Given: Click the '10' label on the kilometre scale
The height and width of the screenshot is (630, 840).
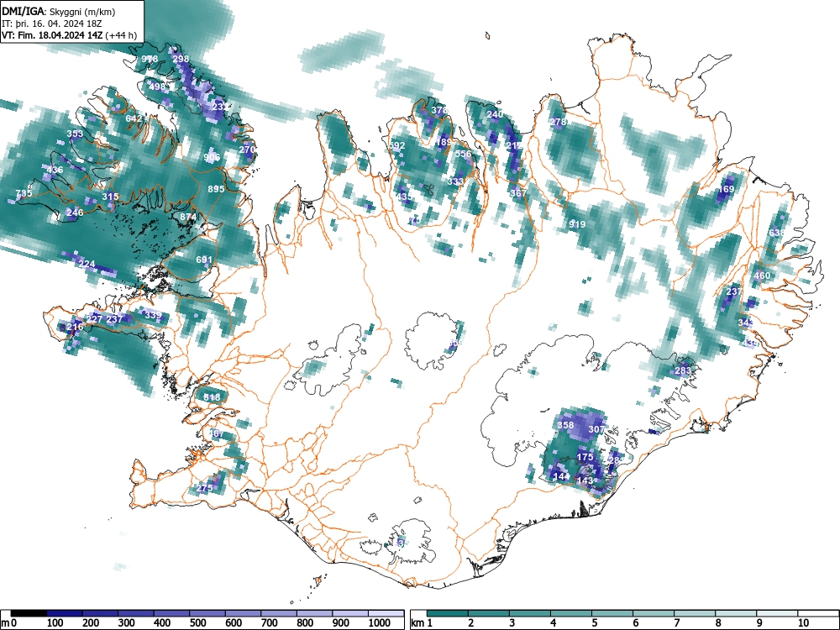Looking at the screenshot, I should [x=802, y=623].
